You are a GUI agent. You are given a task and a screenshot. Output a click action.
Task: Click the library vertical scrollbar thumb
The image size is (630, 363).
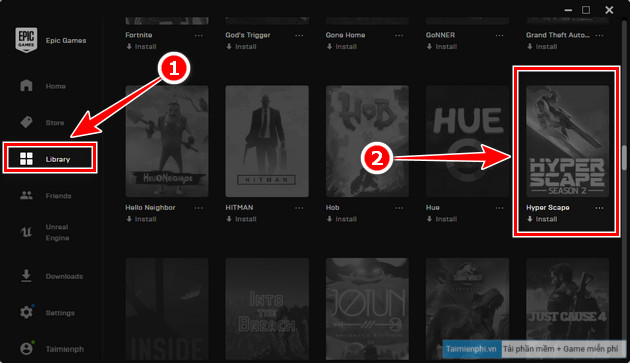pos(624,158)
